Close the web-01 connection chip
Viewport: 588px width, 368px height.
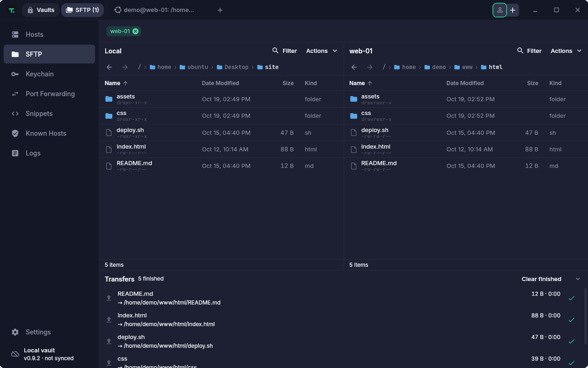coord(136,31)
